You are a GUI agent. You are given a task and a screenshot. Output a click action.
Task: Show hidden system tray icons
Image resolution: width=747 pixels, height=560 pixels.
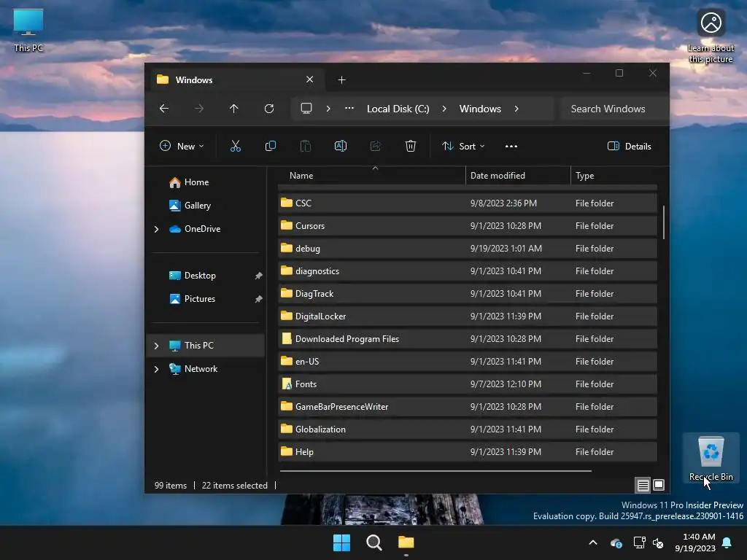tap(593, 542)
